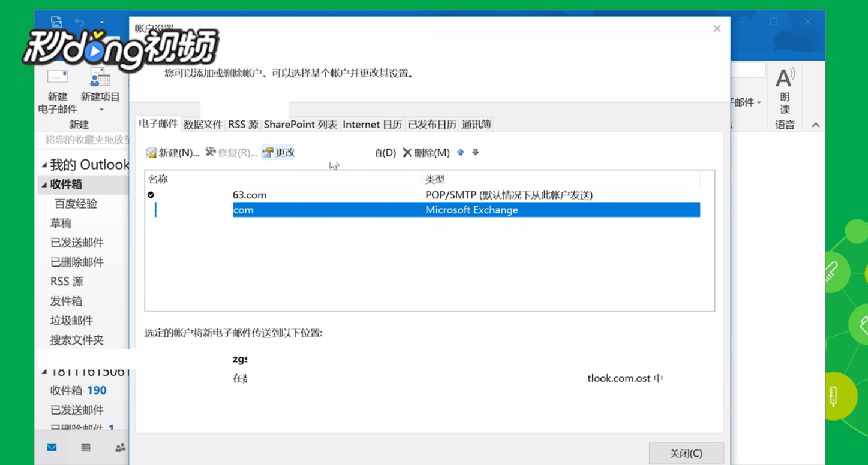Click Read Aloud icon in Outlook ribbon
The height and width of the screenshot is (465, 868).
tap(785, 91)
